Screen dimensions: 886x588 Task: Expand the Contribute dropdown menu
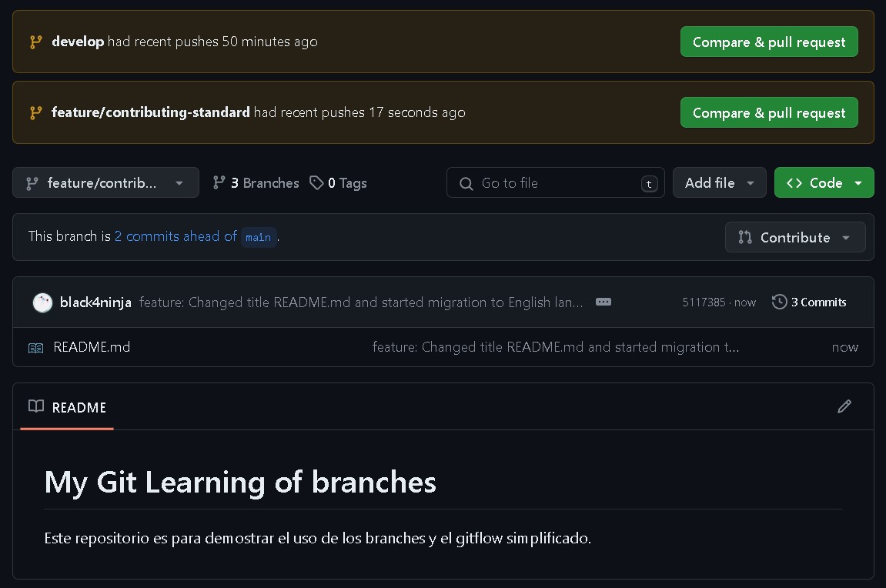pos(794,238)
